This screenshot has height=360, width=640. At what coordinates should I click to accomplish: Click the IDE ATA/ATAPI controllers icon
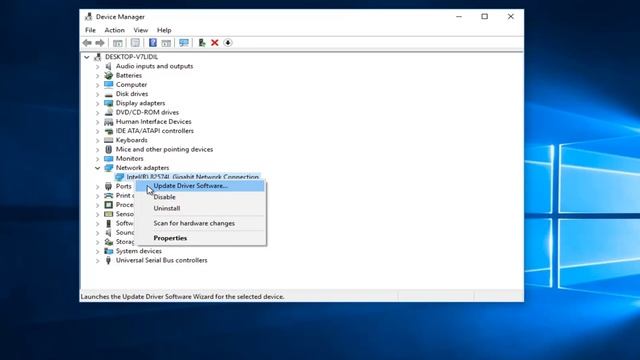click(x=108, y=131)
